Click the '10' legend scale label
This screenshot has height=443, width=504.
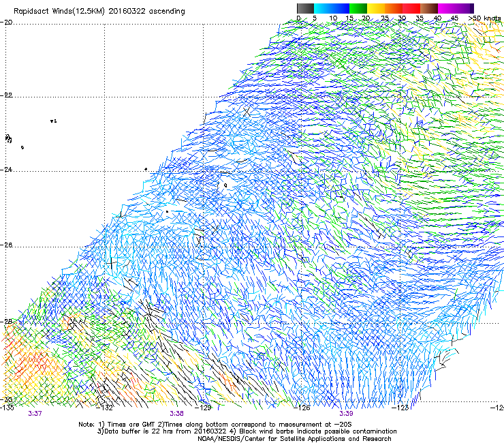(x=333, y=18)
